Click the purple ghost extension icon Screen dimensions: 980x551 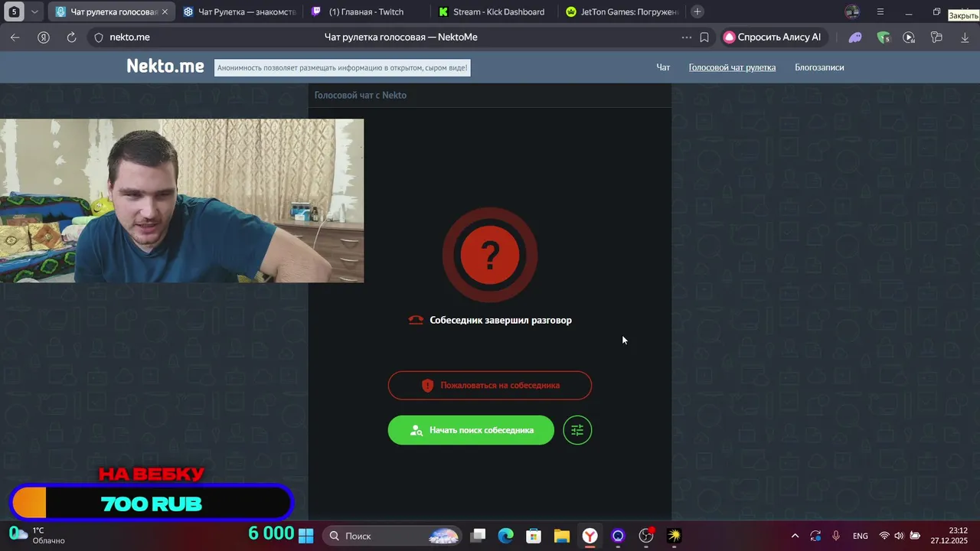[x=855, y=37]
